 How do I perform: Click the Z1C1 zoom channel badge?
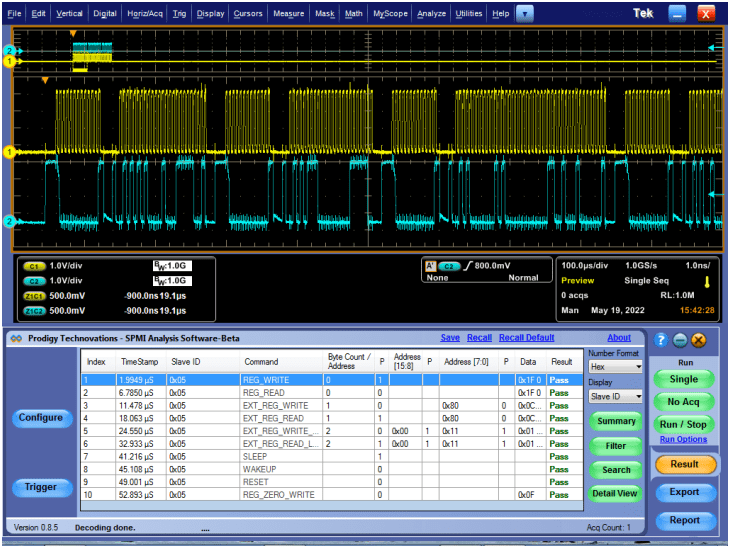[34, 296]
